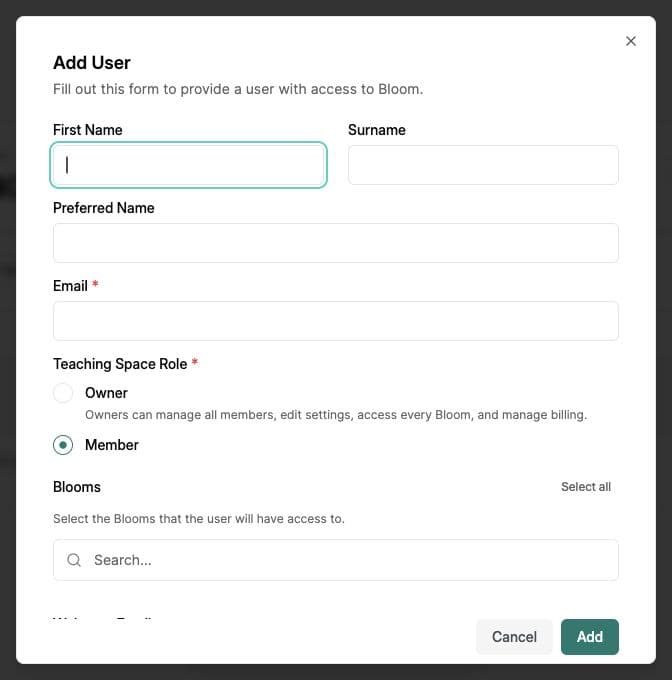Screen dimensions: 672x680
Task: Cancel adding the user
Action: pos(514,637)
